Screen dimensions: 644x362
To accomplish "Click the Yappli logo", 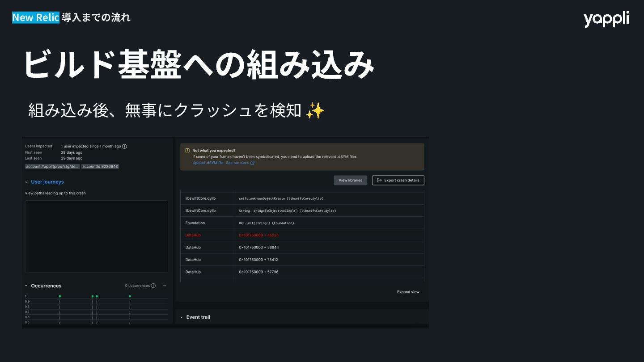I will click(x=606, y=19).
